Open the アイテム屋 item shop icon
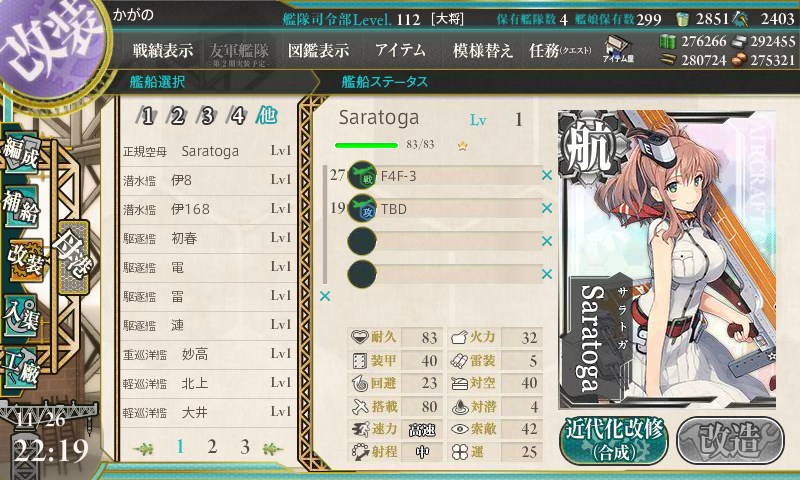This screenshot has height=480, width=800. click(618, 49)
